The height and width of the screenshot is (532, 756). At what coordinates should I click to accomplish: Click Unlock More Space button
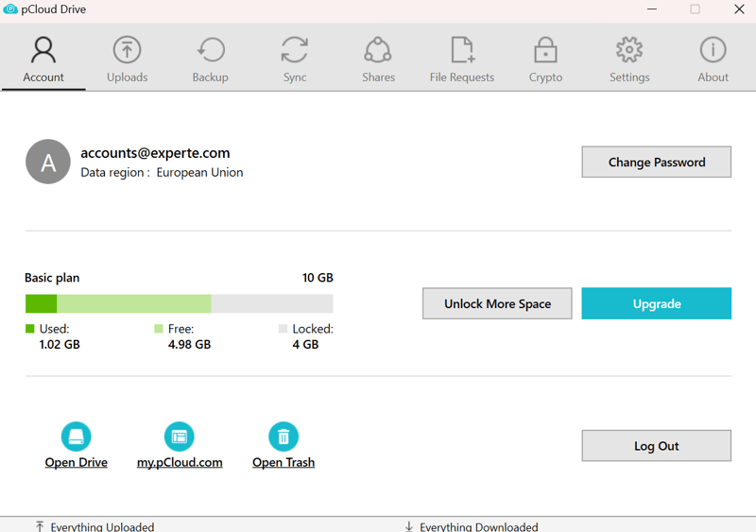tap(497, 303)
